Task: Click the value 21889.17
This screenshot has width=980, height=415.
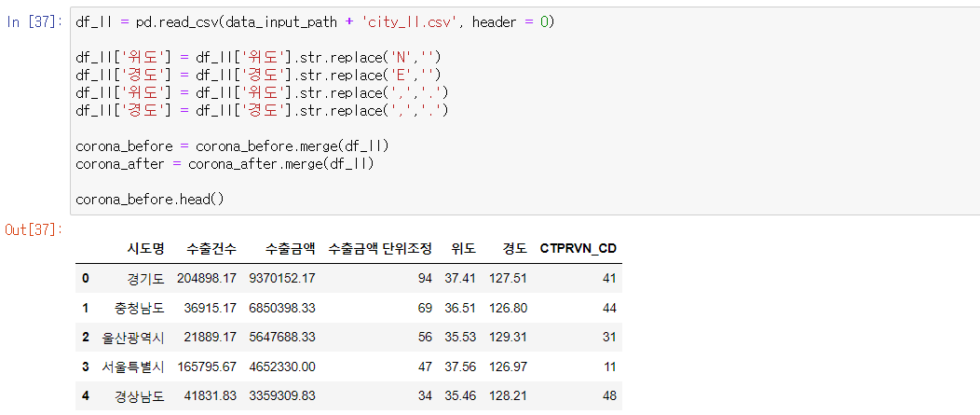Action: point(211,338)
